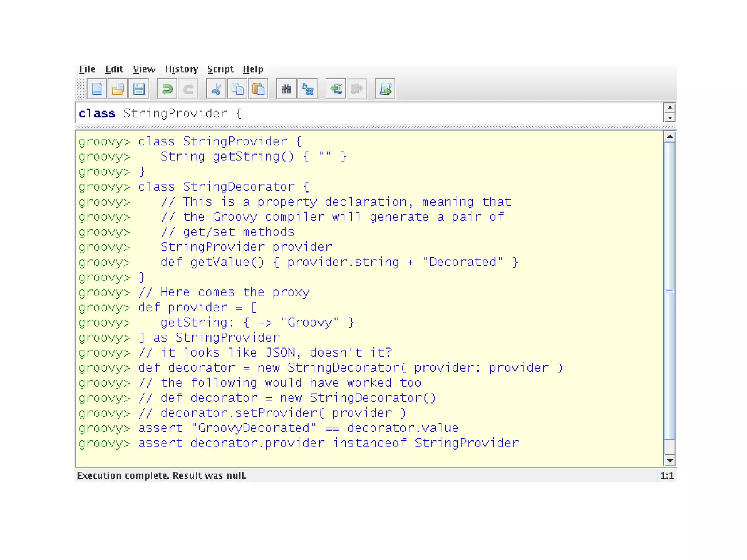Click the output pane scrollbar down arrow
Image resolution: width=747 pixels, height=560 pixels.
point(670,460)
